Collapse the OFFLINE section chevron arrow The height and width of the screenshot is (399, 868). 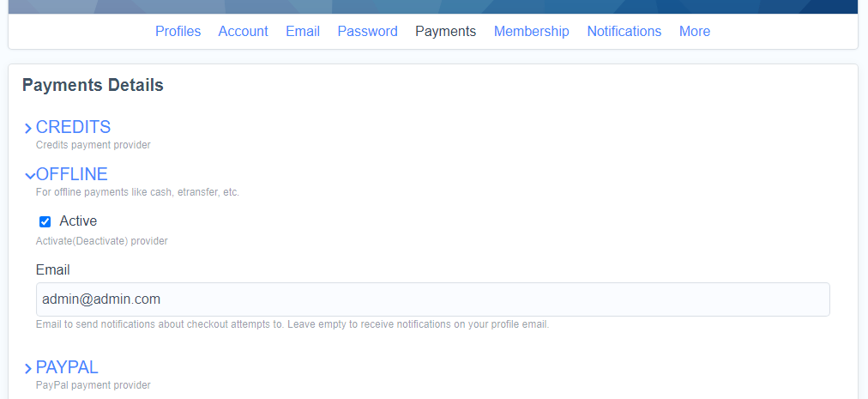[29, 176]
